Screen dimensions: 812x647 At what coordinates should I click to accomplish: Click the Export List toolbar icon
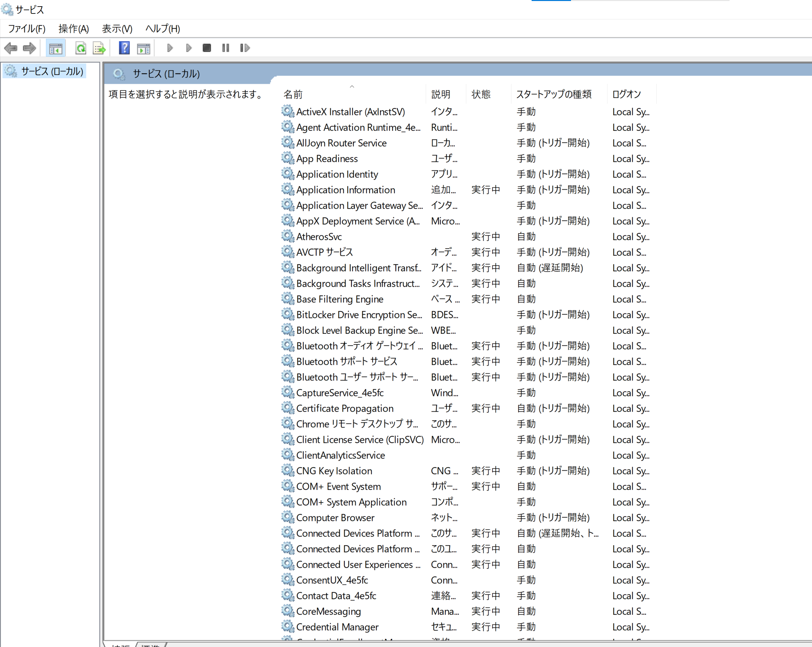(99, 48)
